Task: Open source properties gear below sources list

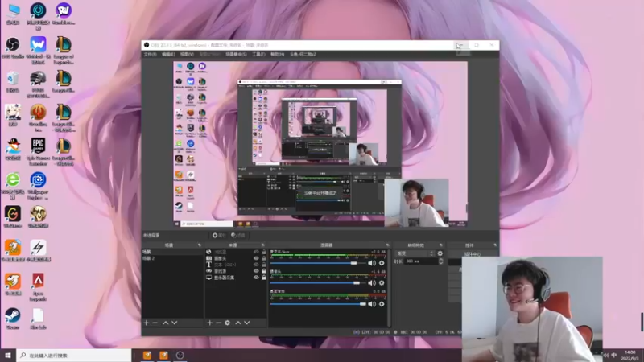Action: coord(228,323)
